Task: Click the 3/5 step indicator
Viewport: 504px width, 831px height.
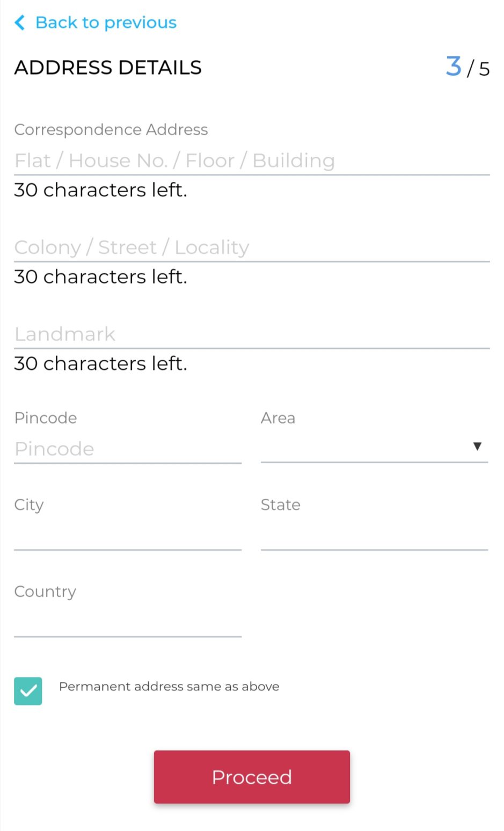Action: pyautogui.click(x=467, y=68)
